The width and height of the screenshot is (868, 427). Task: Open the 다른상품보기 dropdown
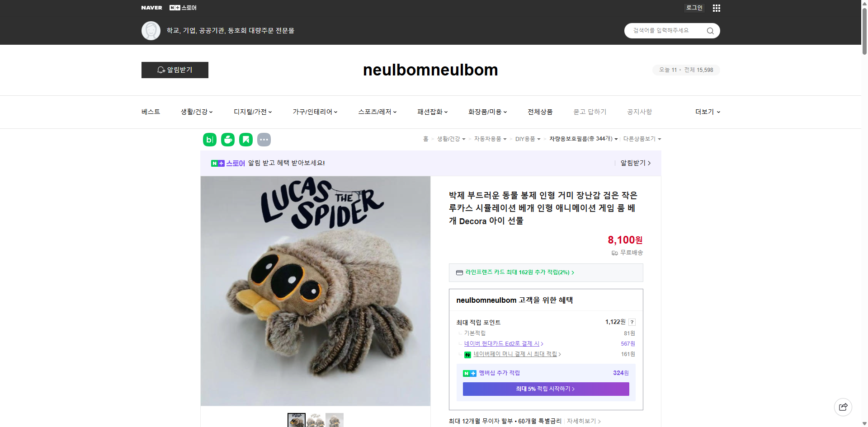[x=642, y=139]
